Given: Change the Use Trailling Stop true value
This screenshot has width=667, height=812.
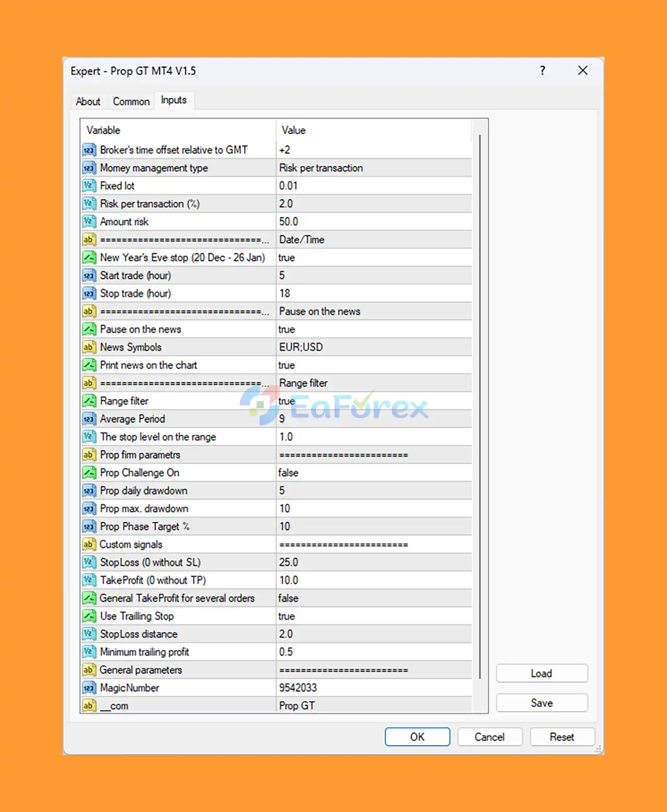Looking at the screenshot, I should pos(374,616).
